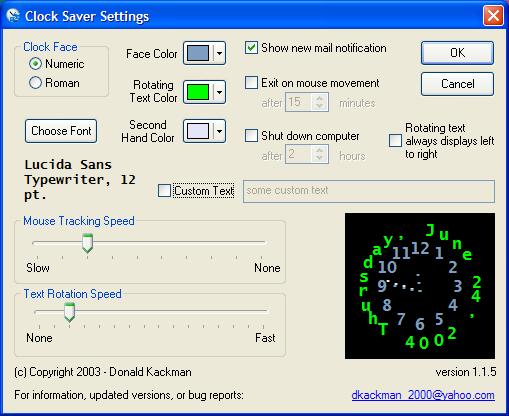
Task: Click the clock preview thumbnail
Action: coord(420,286)
